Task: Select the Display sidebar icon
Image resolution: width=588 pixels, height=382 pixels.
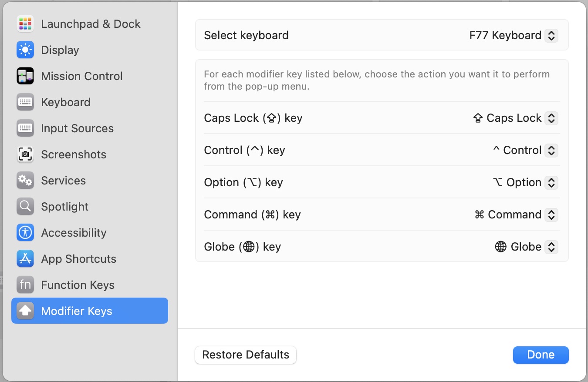Action: [25, 50]
